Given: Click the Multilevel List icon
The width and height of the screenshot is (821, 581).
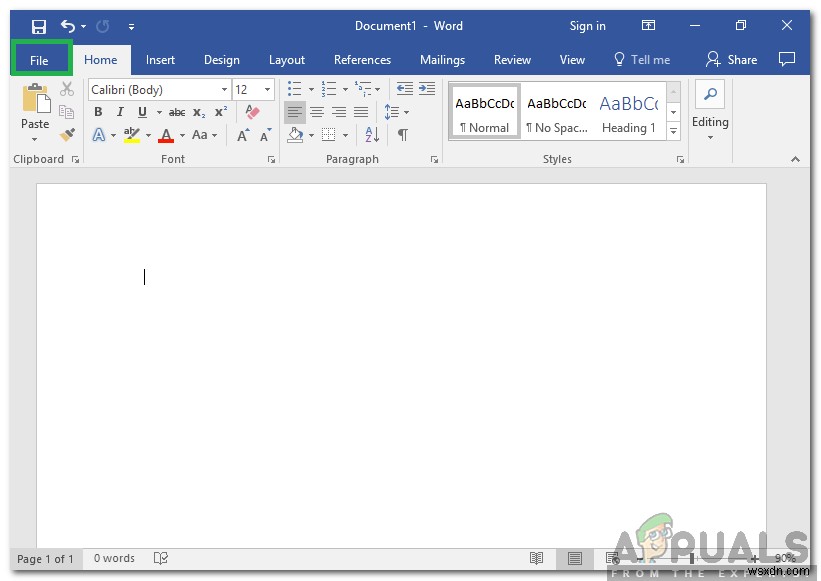Looking at the screenshot, I should [x=363, y=89].
